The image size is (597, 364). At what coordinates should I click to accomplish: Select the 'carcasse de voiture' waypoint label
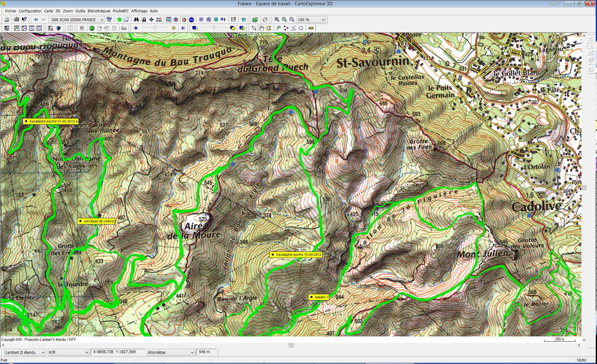click(x=96, y=221)
